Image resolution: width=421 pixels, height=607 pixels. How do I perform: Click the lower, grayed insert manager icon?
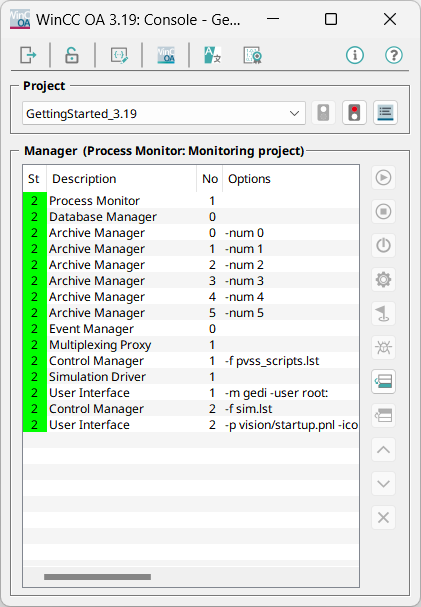(x=383, y=415)
